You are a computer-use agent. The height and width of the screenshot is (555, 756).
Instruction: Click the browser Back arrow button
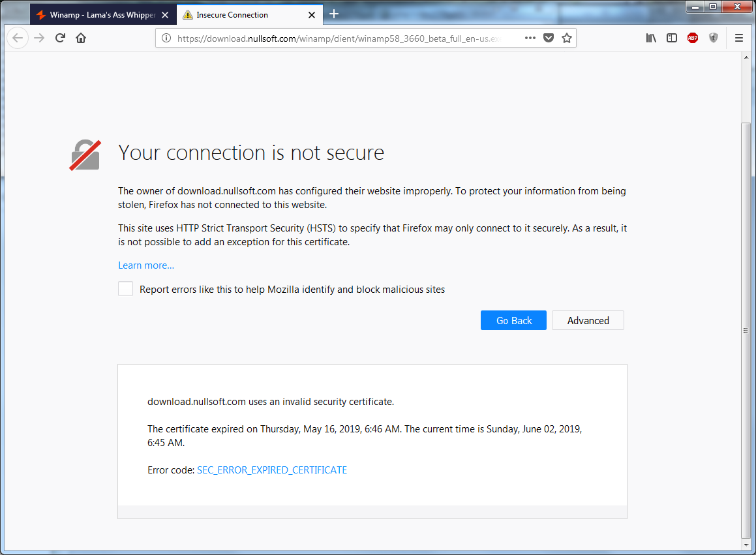coord(18,38)
